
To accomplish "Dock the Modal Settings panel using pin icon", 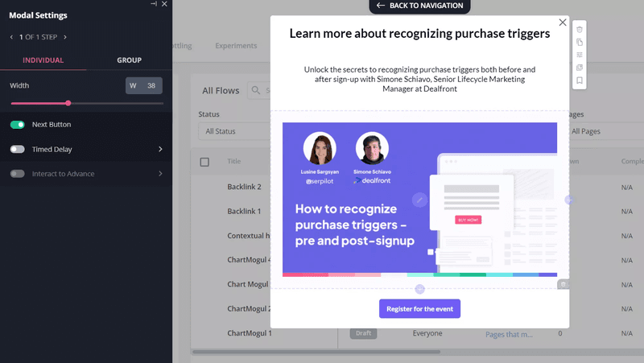I will [154, 4].
